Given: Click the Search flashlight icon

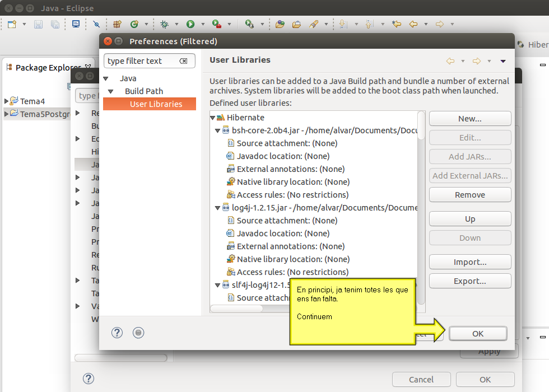Looking at the screenshot, I should click(314, 24).
